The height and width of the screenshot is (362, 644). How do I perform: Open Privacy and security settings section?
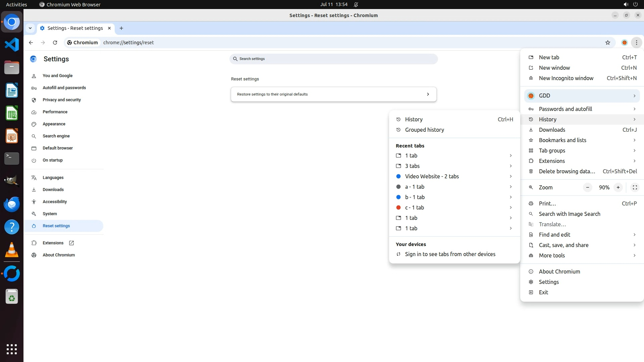[62, 100]
